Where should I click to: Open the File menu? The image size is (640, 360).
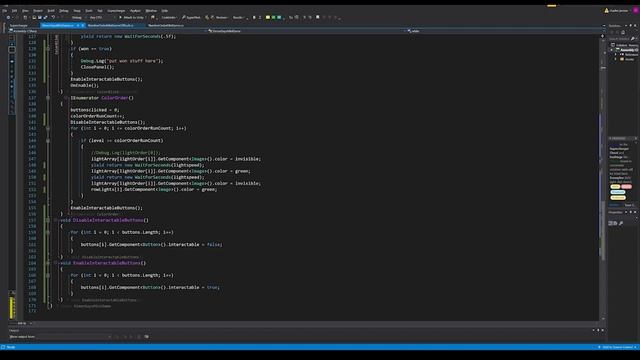(4, 11)
